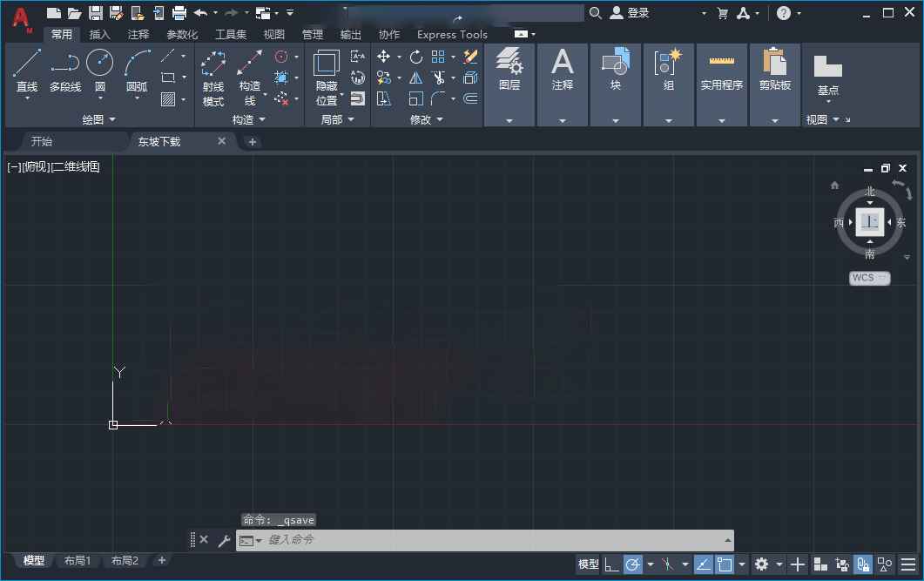Open the 直线 tool dropdown arrow
The image size is (924, 581).
[27, 98]
